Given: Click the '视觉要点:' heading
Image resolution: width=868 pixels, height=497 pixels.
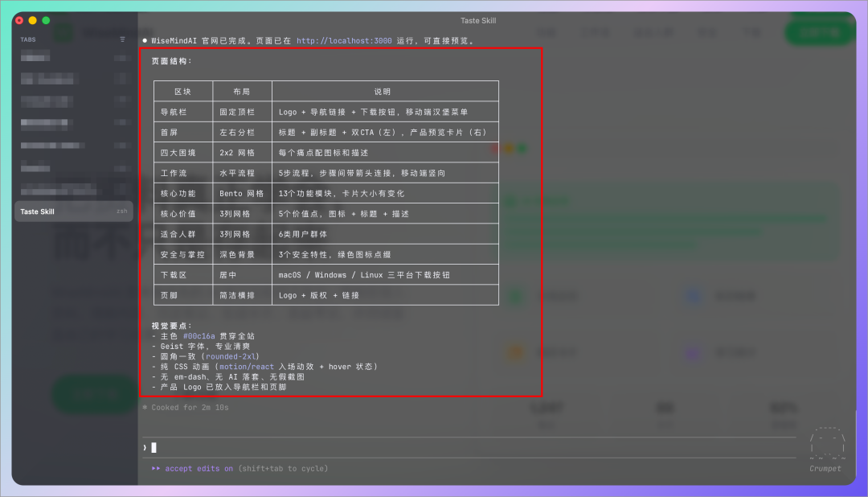Looking at the screenshot, I should [172, 326].
